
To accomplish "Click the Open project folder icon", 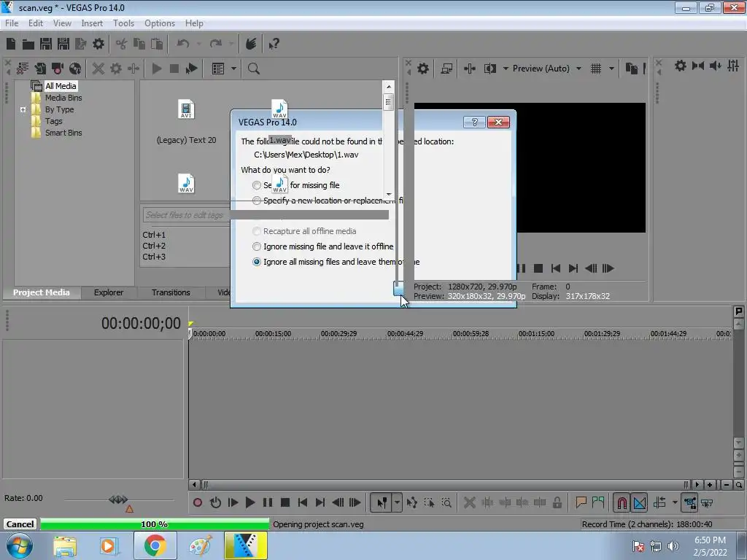I will (28, 44).
